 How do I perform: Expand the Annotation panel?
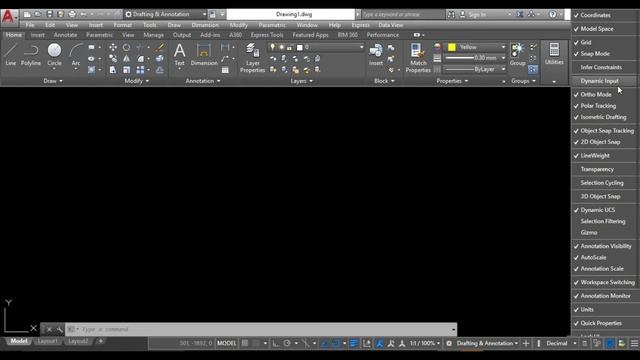click(x=203, y=81)
